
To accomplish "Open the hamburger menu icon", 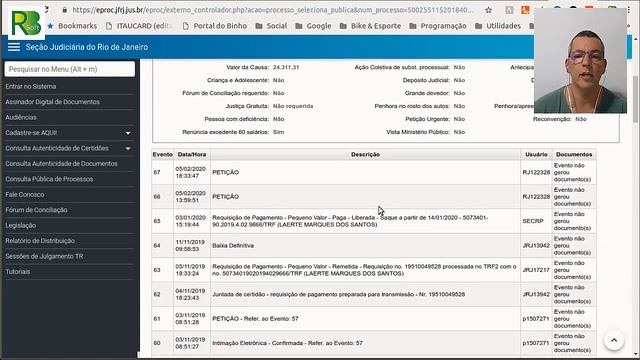I will (x=13, y=47).
